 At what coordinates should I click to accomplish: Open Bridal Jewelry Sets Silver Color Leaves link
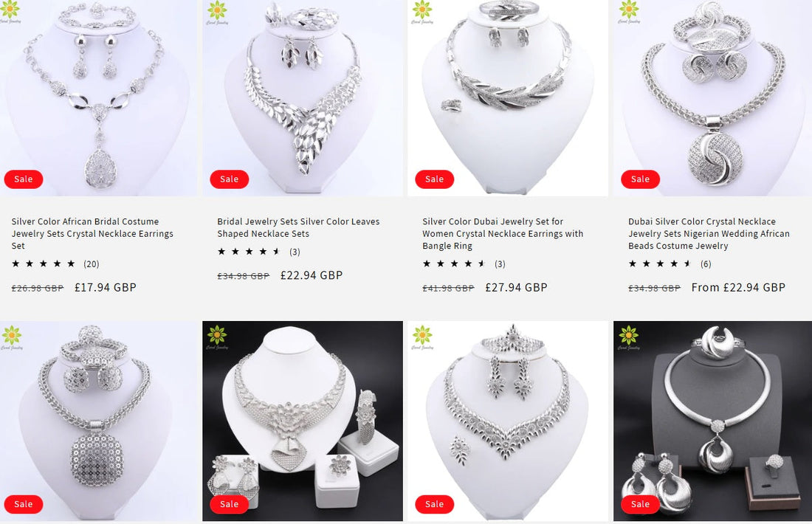click(x=298, y=227)
